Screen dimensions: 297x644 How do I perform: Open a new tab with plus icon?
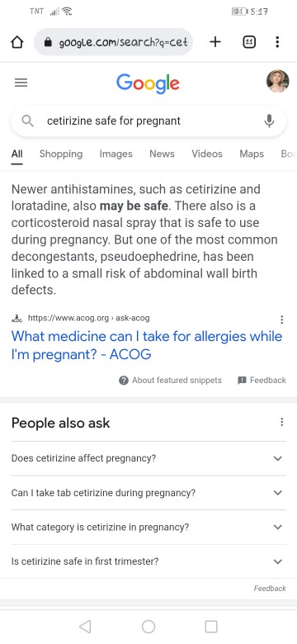coord(215,41)
